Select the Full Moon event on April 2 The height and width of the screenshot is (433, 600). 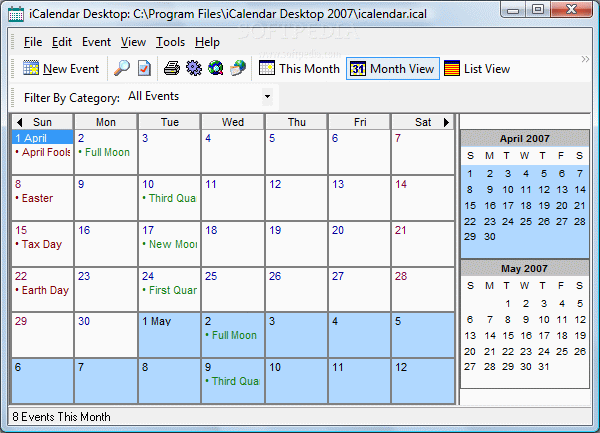104,152
